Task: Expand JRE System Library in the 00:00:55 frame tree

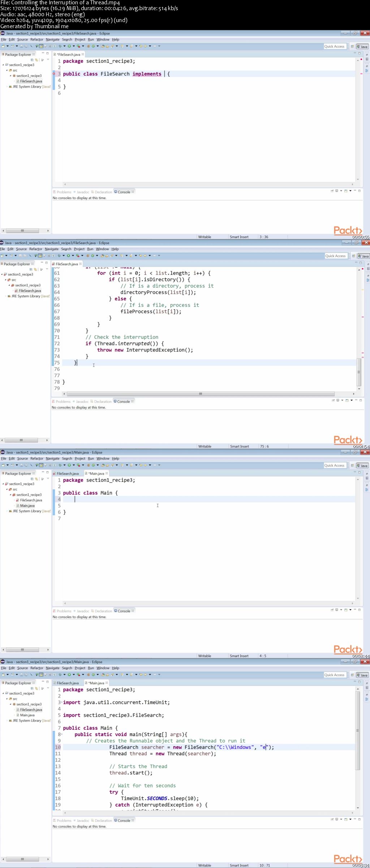Action: pos(7,87)
